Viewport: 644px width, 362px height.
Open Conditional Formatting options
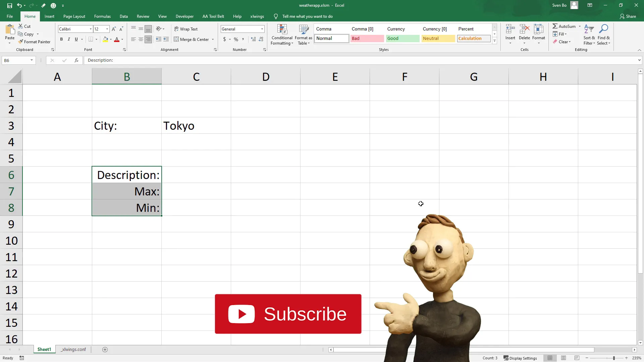tap(282, 35)
